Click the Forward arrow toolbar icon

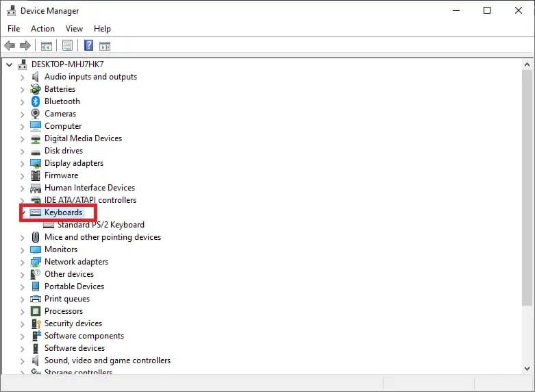point(25,45)
